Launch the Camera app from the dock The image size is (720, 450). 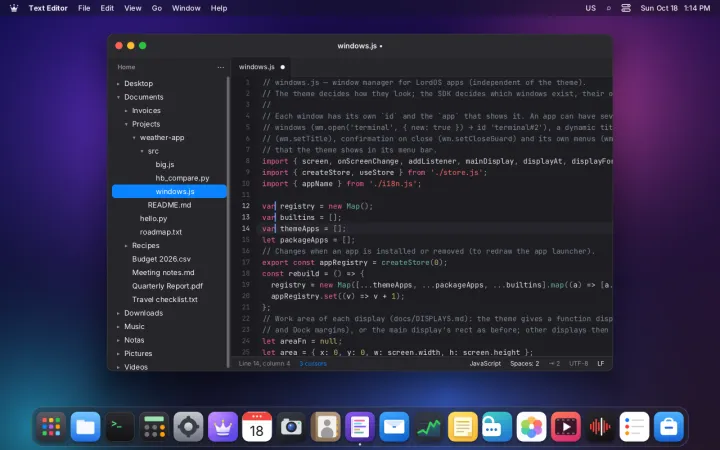[x=291, y=427]
